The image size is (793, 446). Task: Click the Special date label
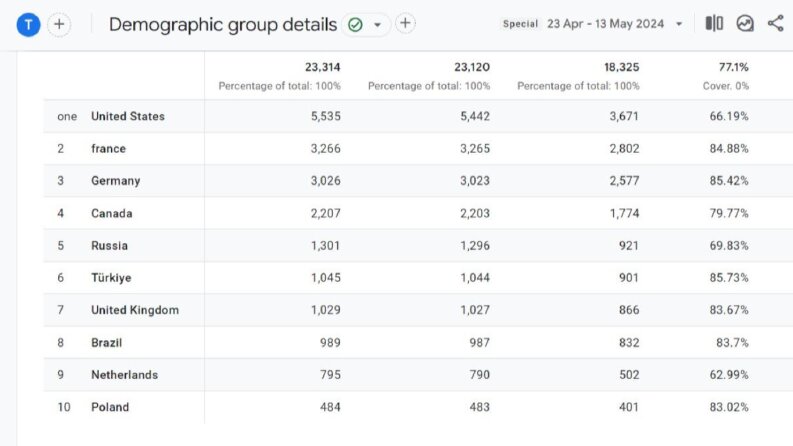(520, 24)
